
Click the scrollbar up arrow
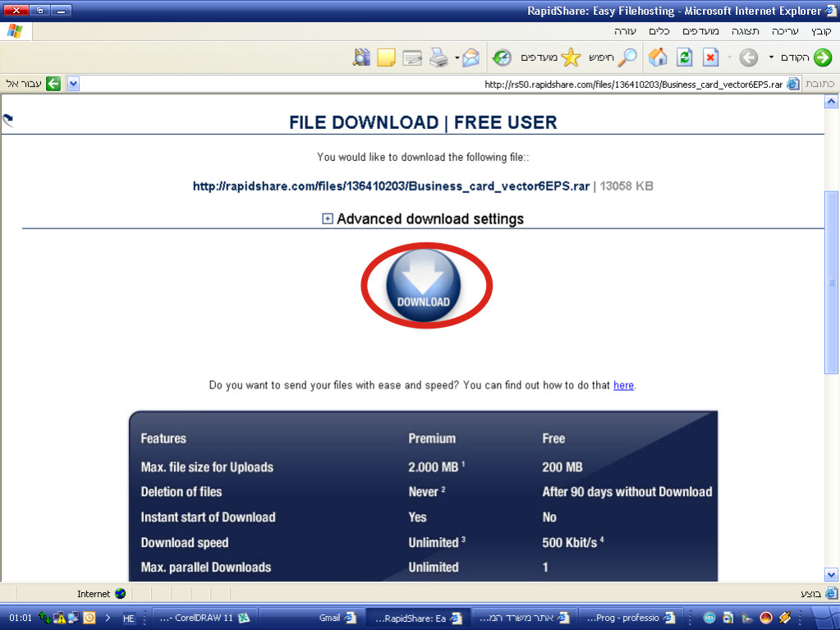(x=832, y=102)
